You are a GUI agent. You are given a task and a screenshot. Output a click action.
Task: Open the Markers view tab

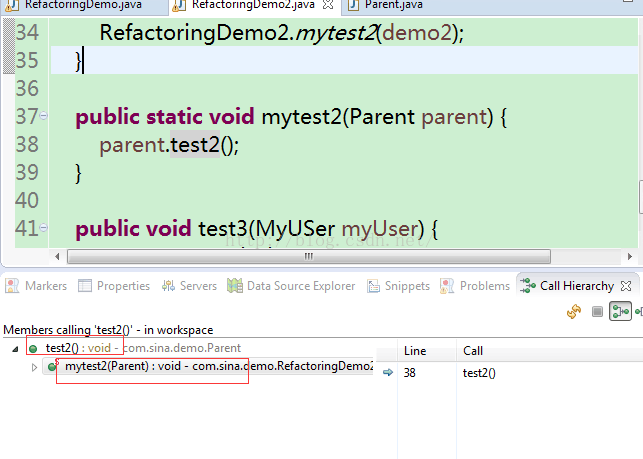click(36, 286)
